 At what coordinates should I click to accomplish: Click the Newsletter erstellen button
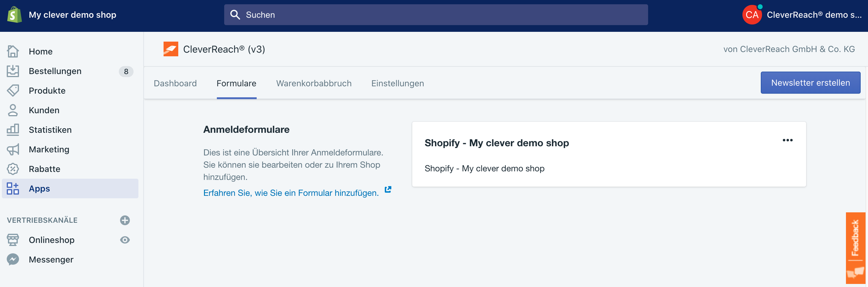tap(810, 82)
